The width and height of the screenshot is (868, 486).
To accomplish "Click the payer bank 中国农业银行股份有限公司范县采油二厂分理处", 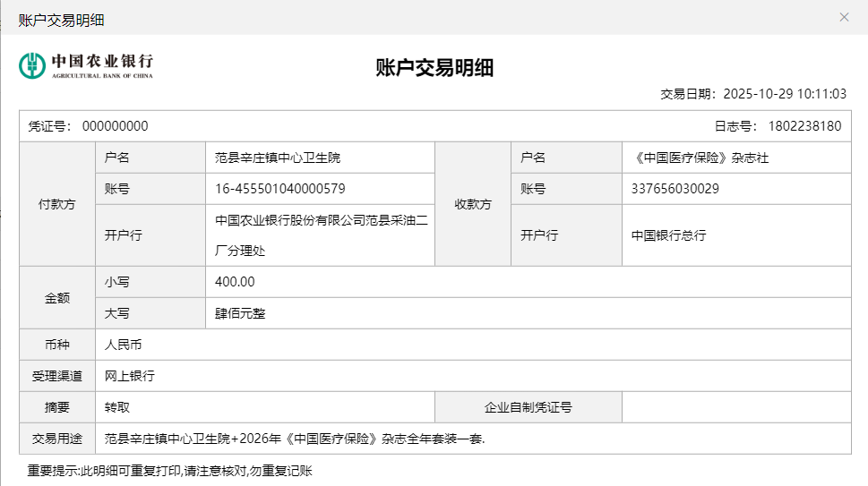I will [321, 235].
